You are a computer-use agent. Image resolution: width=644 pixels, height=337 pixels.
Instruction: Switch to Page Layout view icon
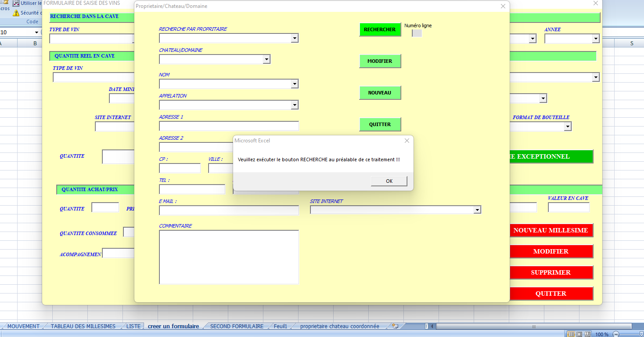coord(579,334)
